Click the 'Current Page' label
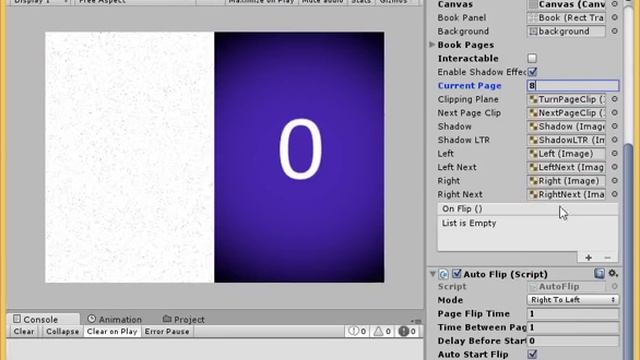Screen dimensions: 640x360 tap(469, 86)
